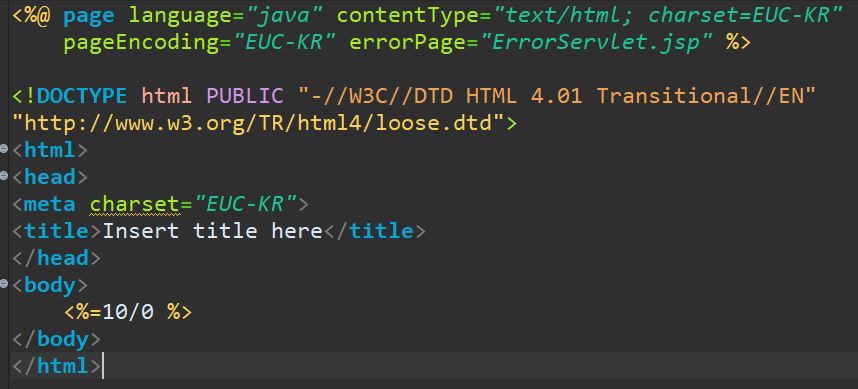Click the opening <%@ directive delimiter
Screen dimensions: 858x389
(31, 15)
